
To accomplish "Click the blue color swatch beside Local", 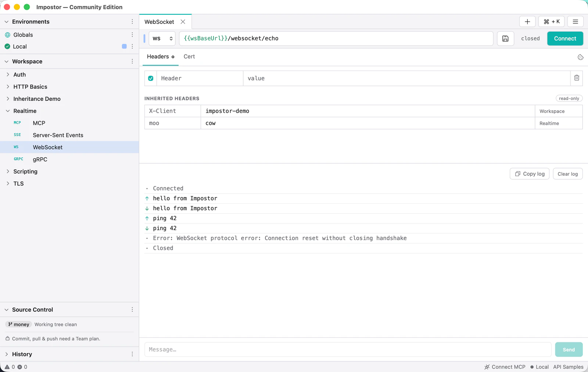I will [124, 46].
